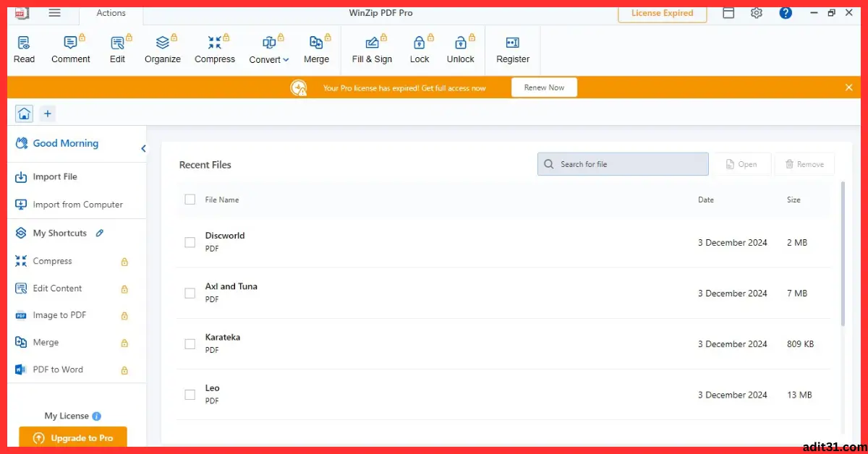
Task: Select the Karateka file name
Action: tap(223, 337)
